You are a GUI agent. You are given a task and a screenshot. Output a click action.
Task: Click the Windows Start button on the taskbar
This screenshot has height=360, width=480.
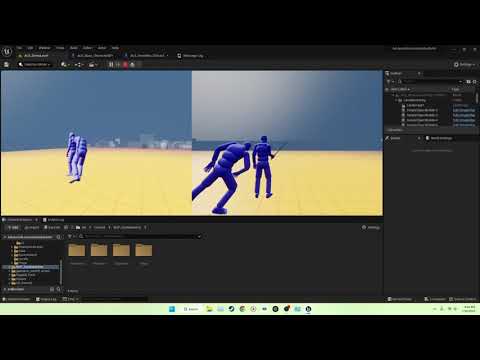coord(172,309)
